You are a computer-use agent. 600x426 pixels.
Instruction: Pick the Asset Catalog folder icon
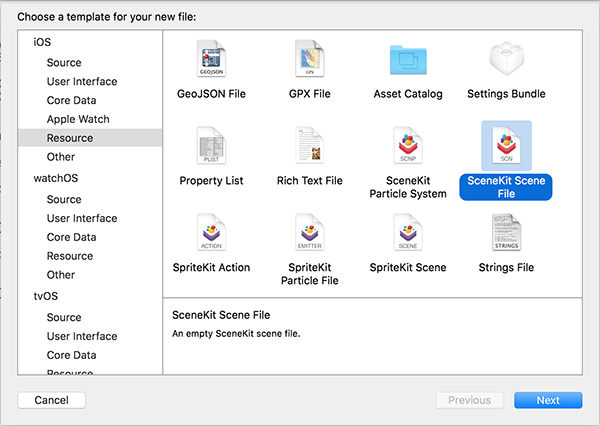point(408,60)
